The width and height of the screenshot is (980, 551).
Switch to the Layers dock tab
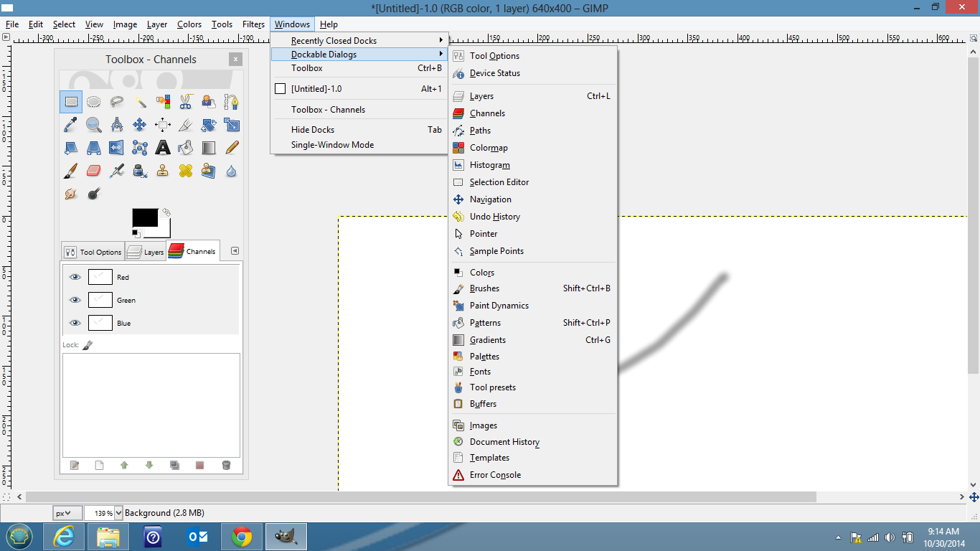pyautogui.click(x=146, y=252)
